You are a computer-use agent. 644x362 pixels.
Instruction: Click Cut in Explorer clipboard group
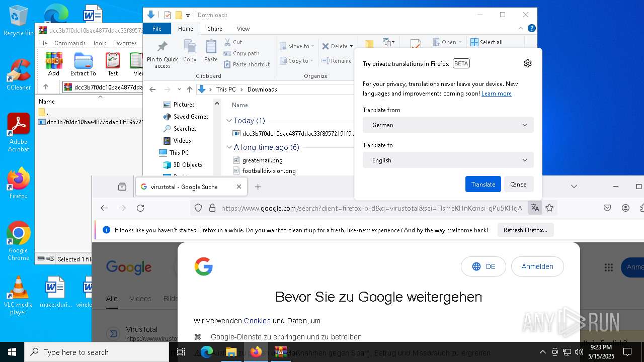pos(233,42)
